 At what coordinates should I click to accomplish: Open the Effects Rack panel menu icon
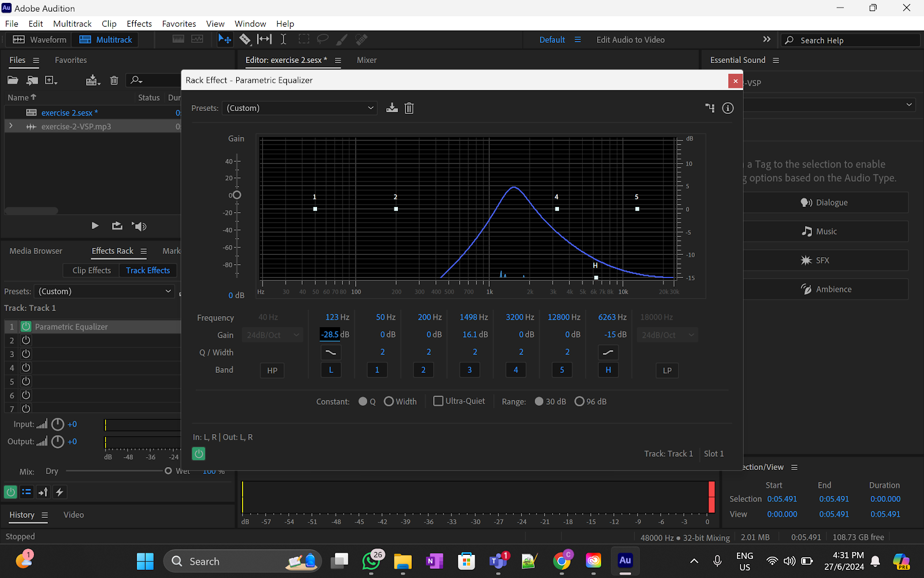point(143,251)
